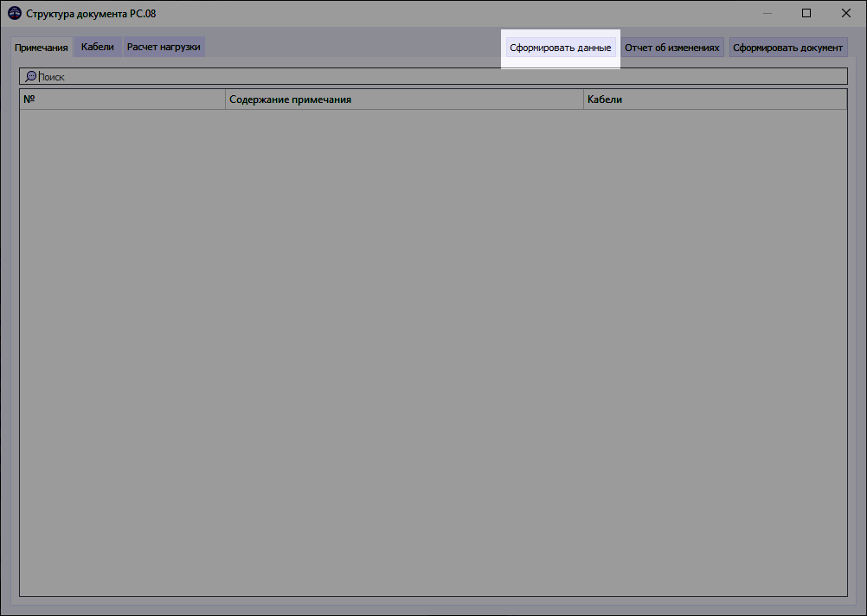The image size is (867, 616).
Task: Click the empty notes list area
Action: coord(433,346)
